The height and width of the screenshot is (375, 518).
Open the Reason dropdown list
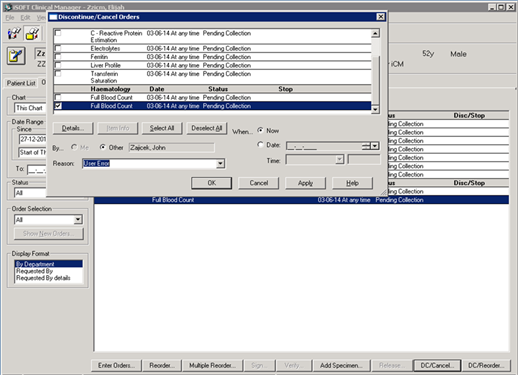(x=220, y=164)
